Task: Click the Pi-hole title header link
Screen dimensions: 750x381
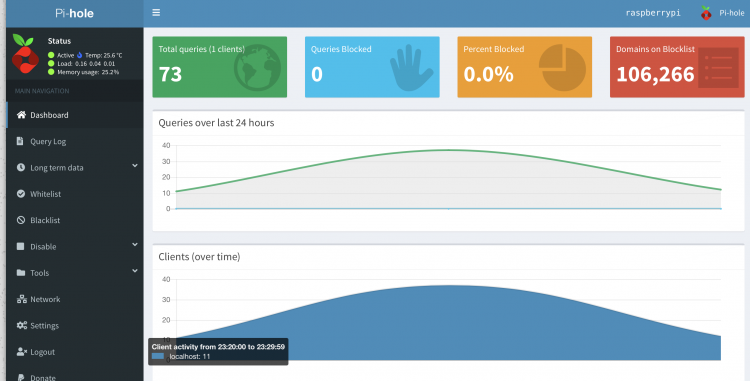Action: [x=74, y=13]
